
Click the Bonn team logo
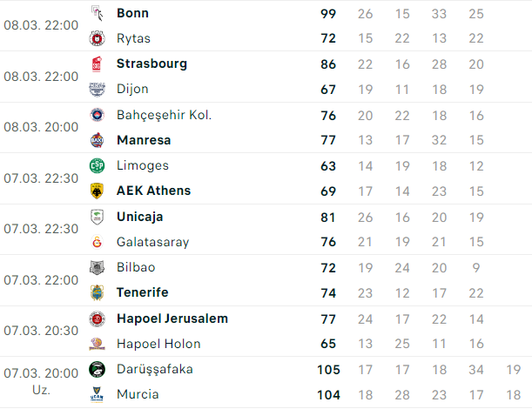coord(97,13)
